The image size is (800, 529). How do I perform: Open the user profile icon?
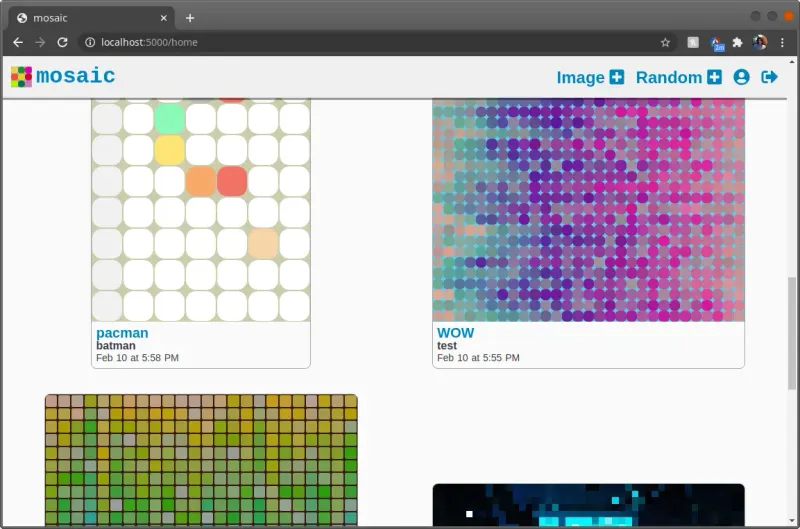[x=741, y=77]
